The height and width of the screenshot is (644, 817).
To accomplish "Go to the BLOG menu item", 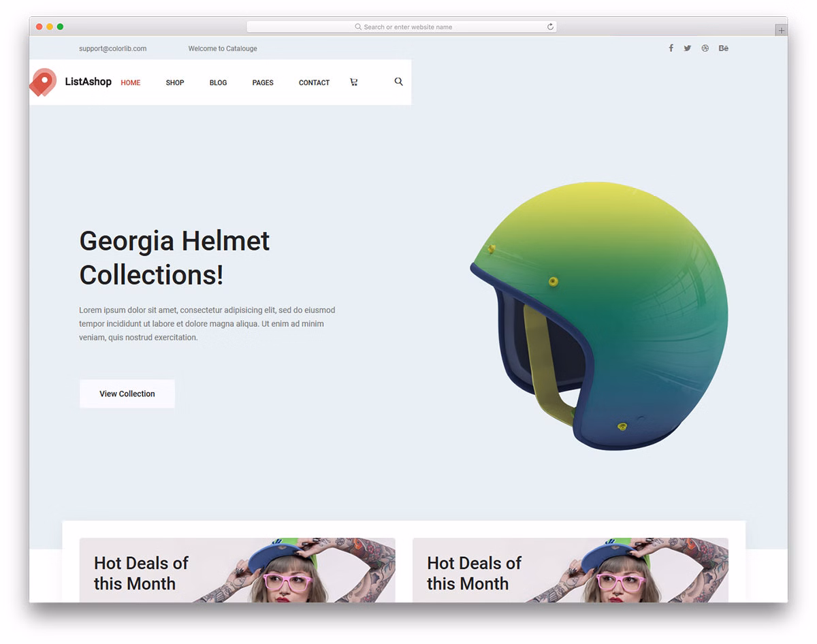I will click(219, 82).
